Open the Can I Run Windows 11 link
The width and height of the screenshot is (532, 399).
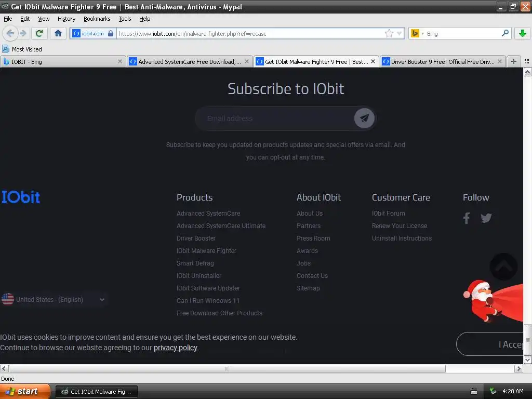[208, 301]
